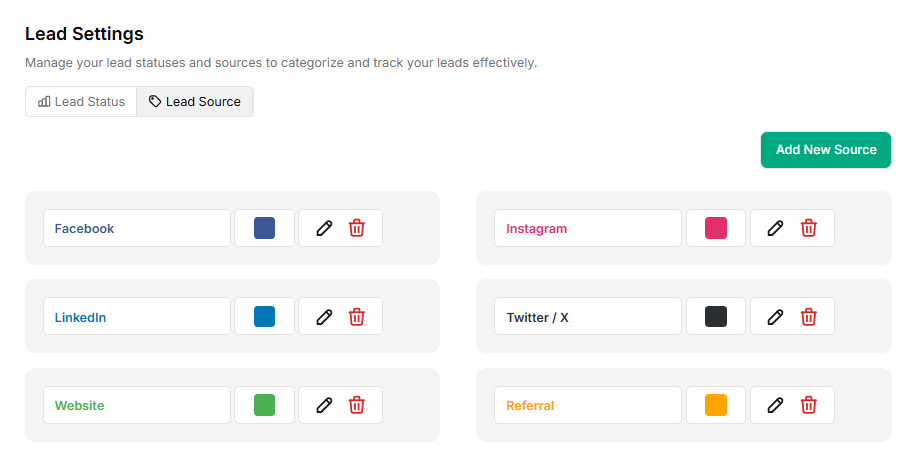Edit the Referral source entry
This screenshot has height=475, width=902.
click(x=775, y=405)
